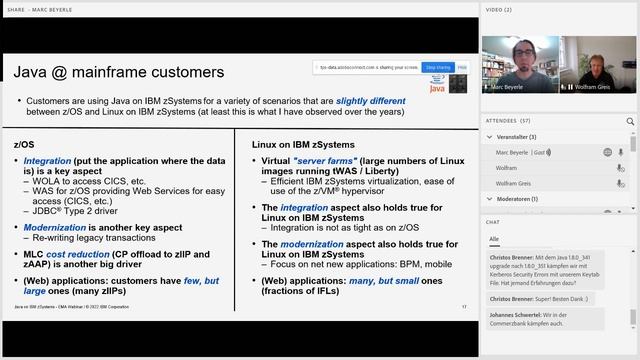Click the slide title 'Java @ mainframe customers'
The height and width of the screenshot is (360, 640).
click(x=119, y=72)
